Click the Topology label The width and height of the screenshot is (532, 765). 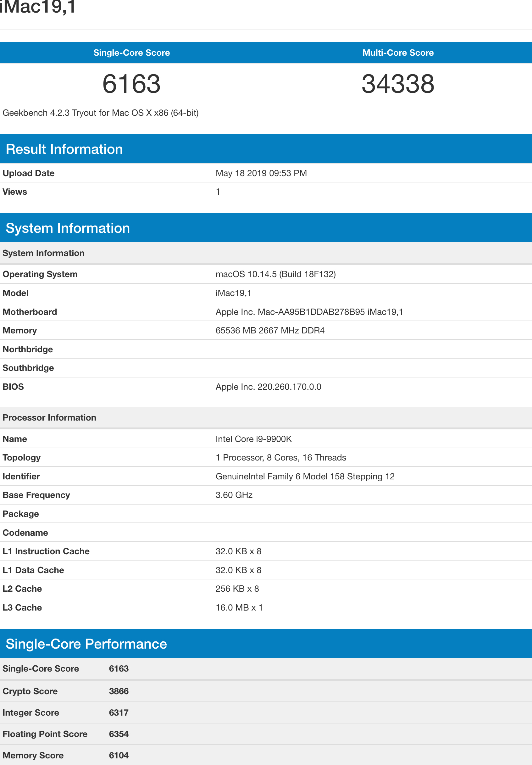tap(22, 458)
